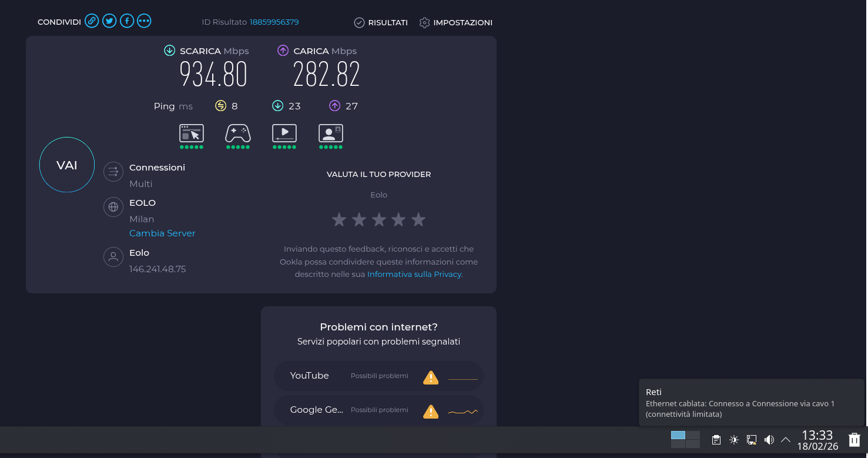Share the result on Twitter
The height and width of the screenshot is (458, 868).
[109, 21]
